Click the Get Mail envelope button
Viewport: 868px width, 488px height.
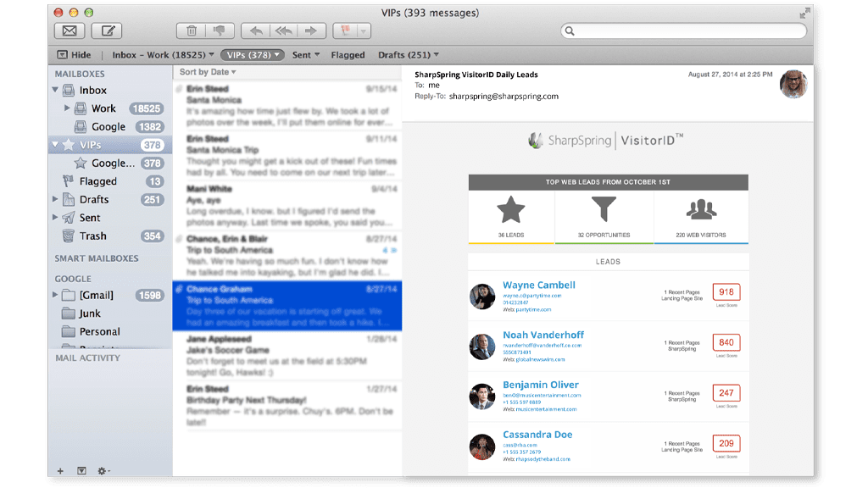tap(70, 31)
